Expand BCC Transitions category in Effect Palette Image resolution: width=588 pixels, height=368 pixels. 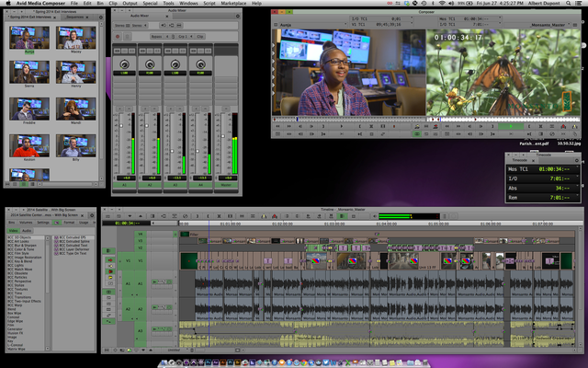click(19, 297)
